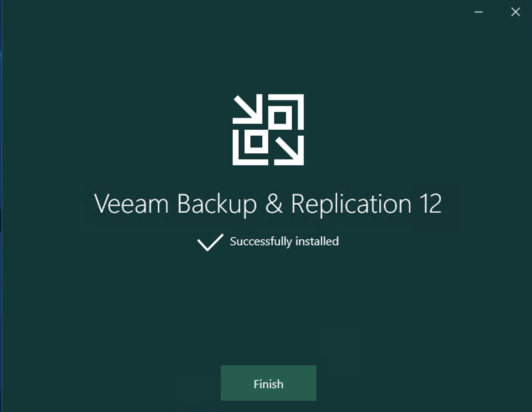
Task: Click the word installed in the status line
Action: pos(317,241)
